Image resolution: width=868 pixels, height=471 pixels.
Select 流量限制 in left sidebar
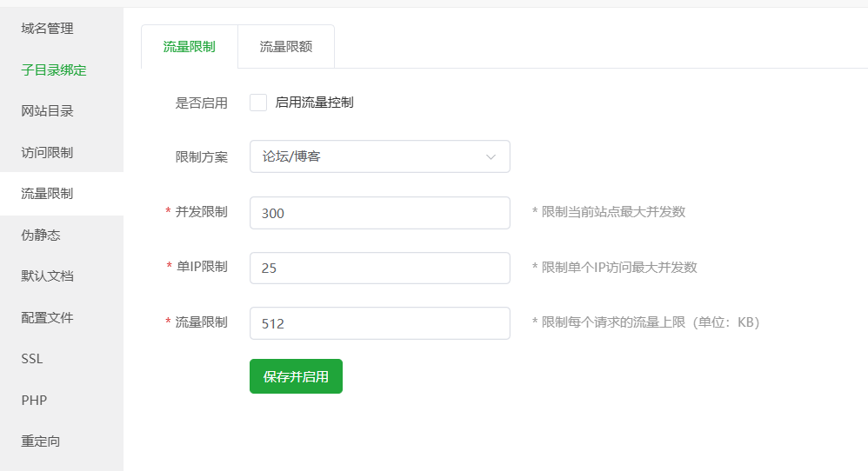47,194
